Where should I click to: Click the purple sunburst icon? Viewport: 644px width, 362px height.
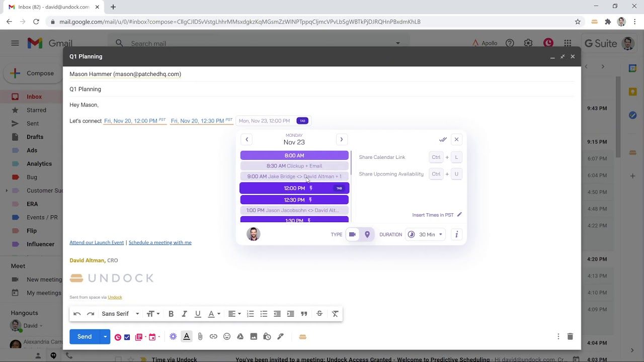(173, 337)
